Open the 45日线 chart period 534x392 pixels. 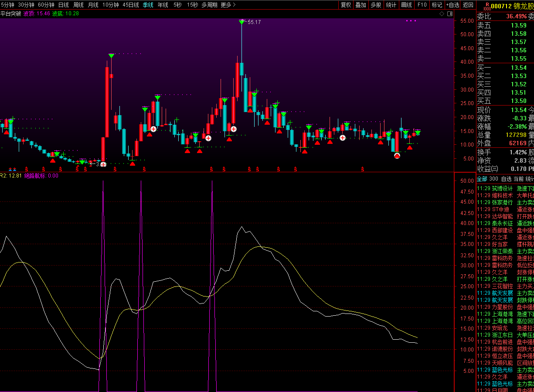[x=131, y=5]
